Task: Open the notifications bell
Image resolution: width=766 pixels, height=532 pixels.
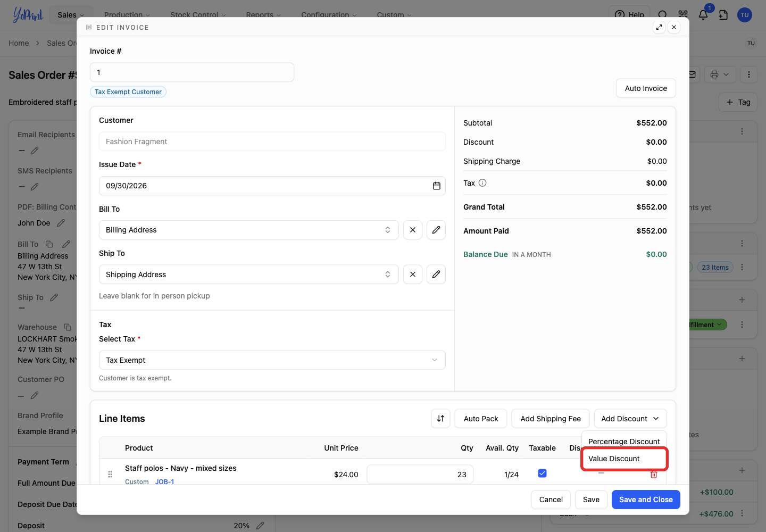Action: tap(703, 14)
